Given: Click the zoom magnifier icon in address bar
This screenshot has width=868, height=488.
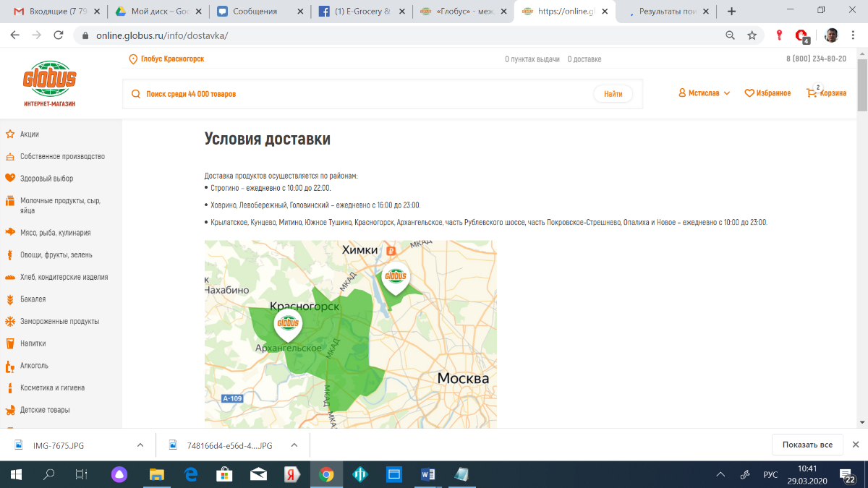Looking at the screenshot, I should [x=731, y=35].
